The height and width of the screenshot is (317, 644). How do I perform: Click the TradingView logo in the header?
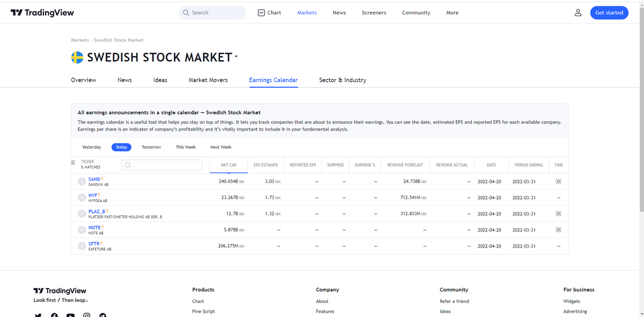[x=42, y=12]
